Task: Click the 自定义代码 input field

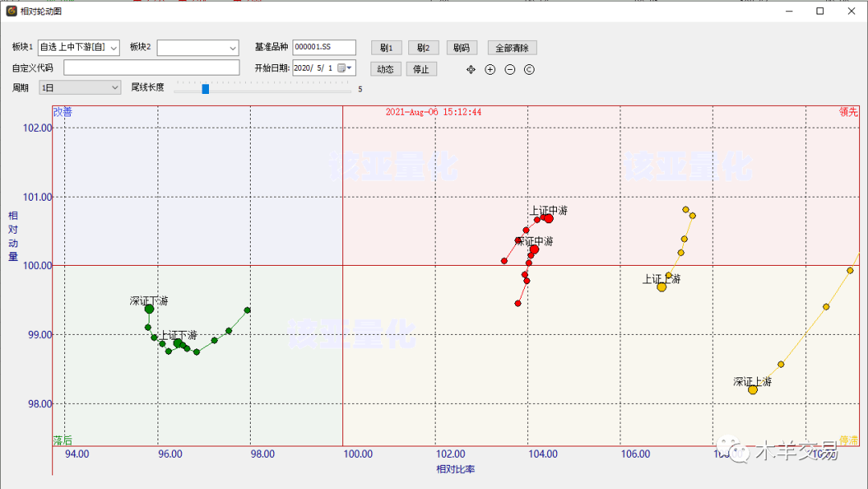Action: 151,67
